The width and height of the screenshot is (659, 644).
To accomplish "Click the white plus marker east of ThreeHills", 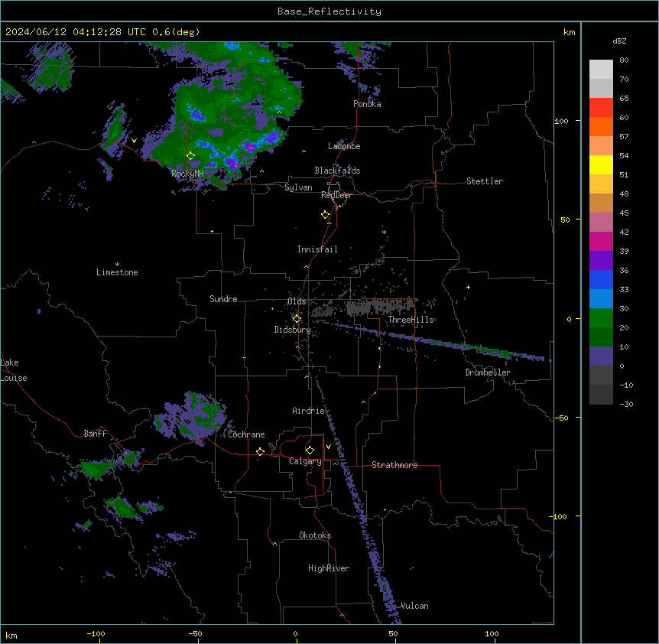I will 468,287.
